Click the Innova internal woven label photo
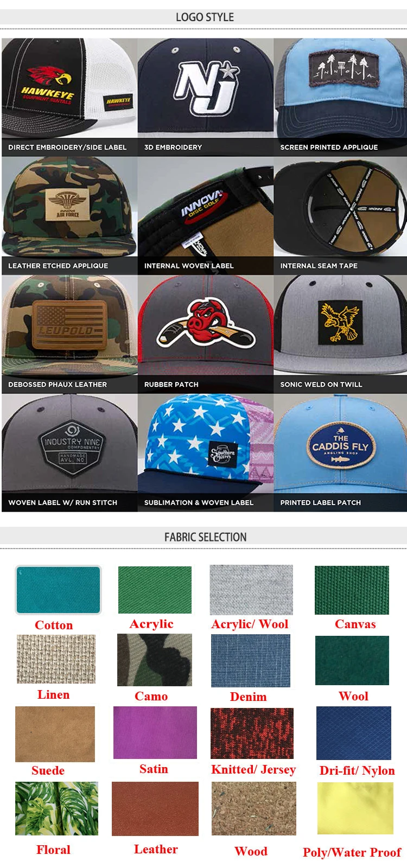The image size is (407, 868). (206, 215)
